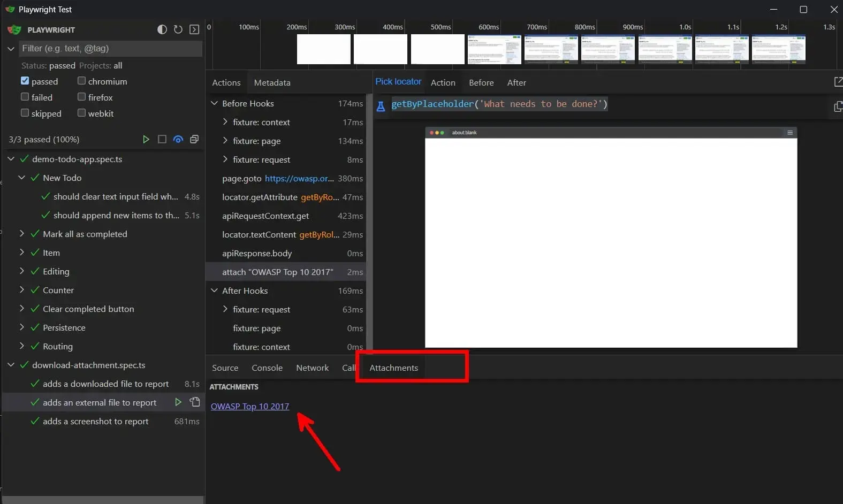Collapse the Before Hooks action
843x504 pixels.
pos(214,103)
